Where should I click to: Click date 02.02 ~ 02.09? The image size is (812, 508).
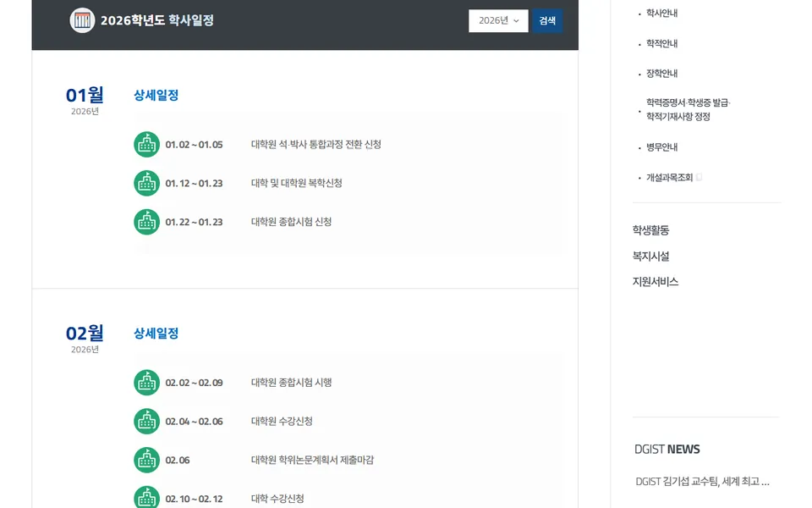(194, 383)
